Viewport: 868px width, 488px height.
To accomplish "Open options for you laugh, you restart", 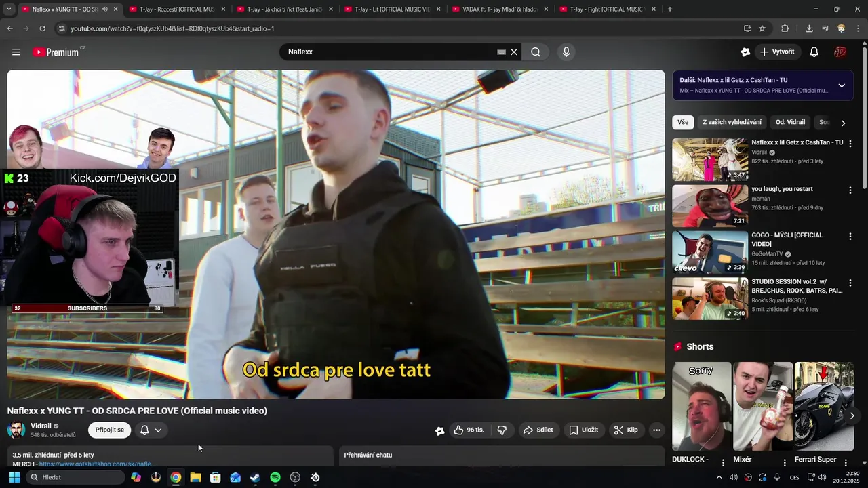I will pos(850,190).
